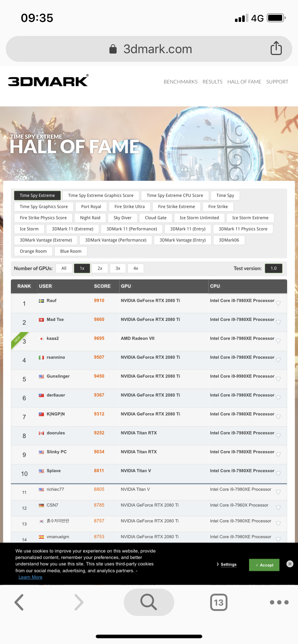Click the Canadian flag beside doorules
The height and width of the screenshot is (644, 298).
[41, 433]
